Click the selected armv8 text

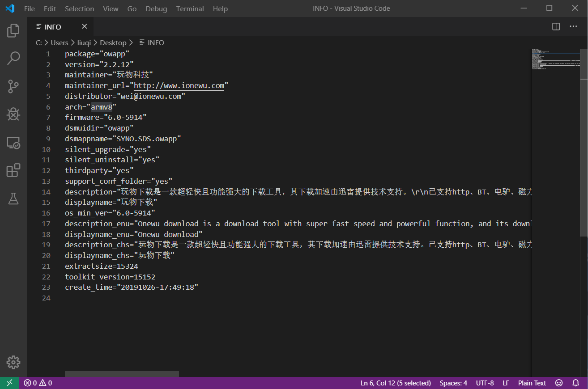(102, 107)
